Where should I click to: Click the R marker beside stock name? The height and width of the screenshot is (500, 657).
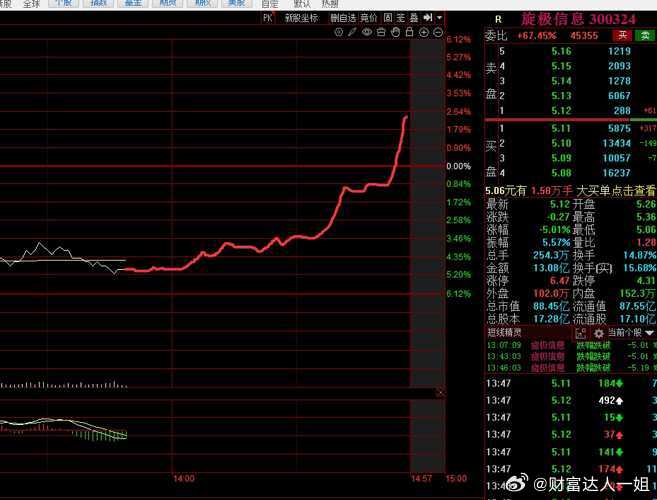[x=498, y=19]
